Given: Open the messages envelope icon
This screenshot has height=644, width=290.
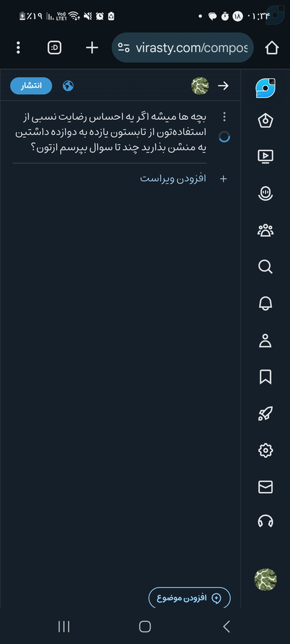Looking at the screenshot, I should click(x=265, y=487).
